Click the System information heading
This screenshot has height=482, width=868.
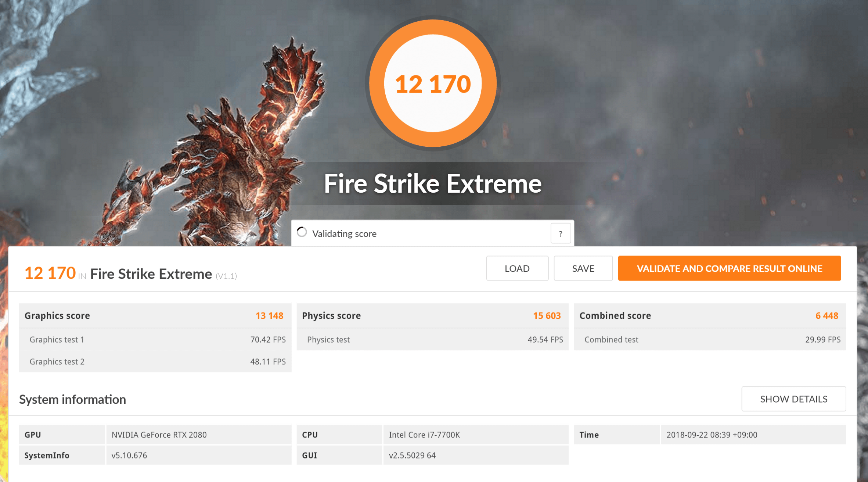click(72, 400)
